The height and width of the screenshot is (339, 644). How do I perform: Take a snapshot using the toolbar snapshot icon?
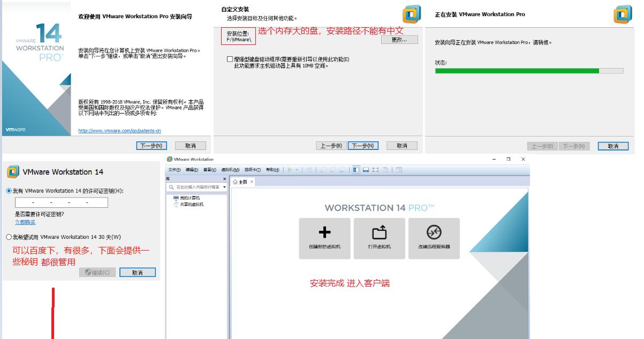[x=323, y=170]
